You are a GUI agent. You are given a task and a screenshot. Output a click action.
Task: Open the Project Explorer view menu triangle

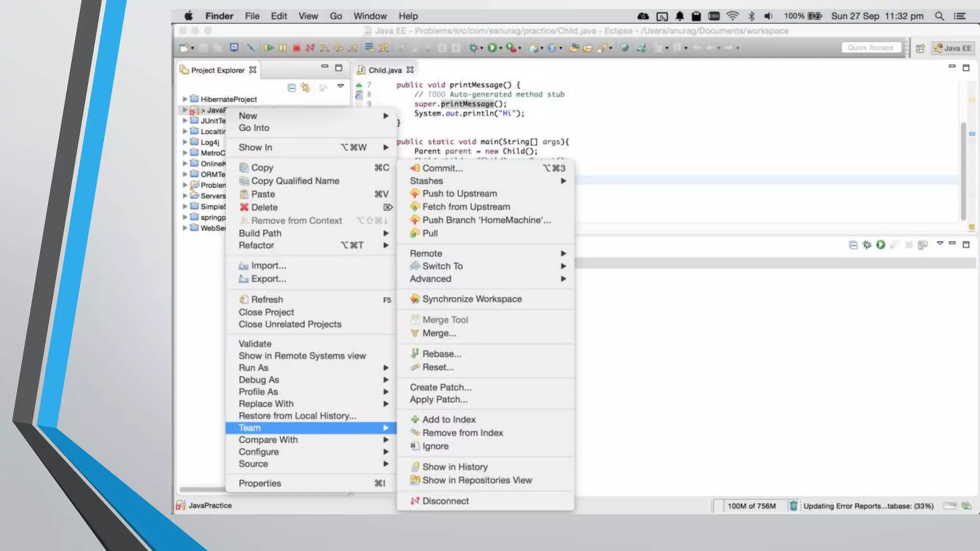point(341,86)
